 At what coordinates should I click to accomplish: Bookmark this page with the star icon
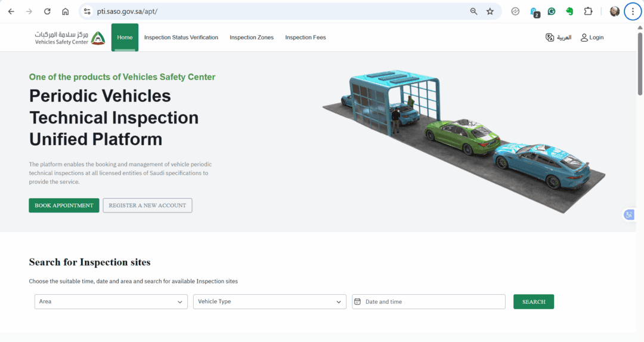(490, 11)
